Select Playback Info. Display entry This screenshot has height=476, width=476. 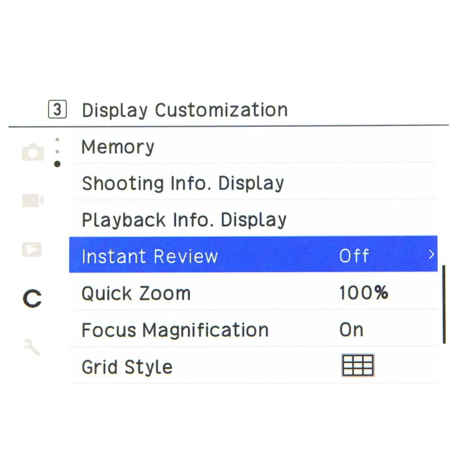pos(253,219)
